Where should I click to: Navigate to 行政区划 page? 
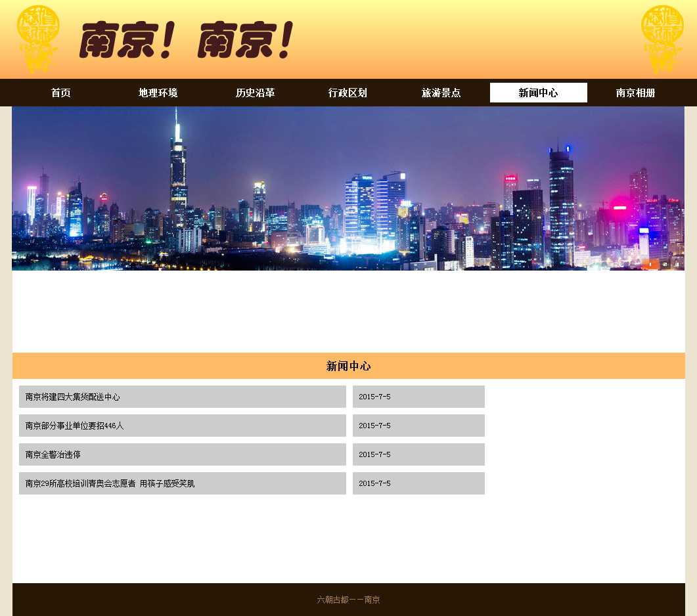[x=348, y=93]
